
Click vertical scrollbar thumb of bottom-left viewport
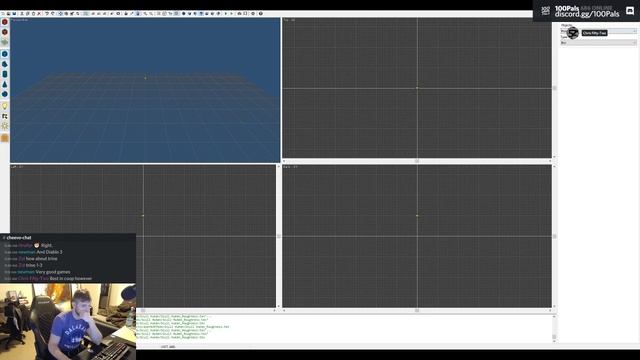pos(279,236)
